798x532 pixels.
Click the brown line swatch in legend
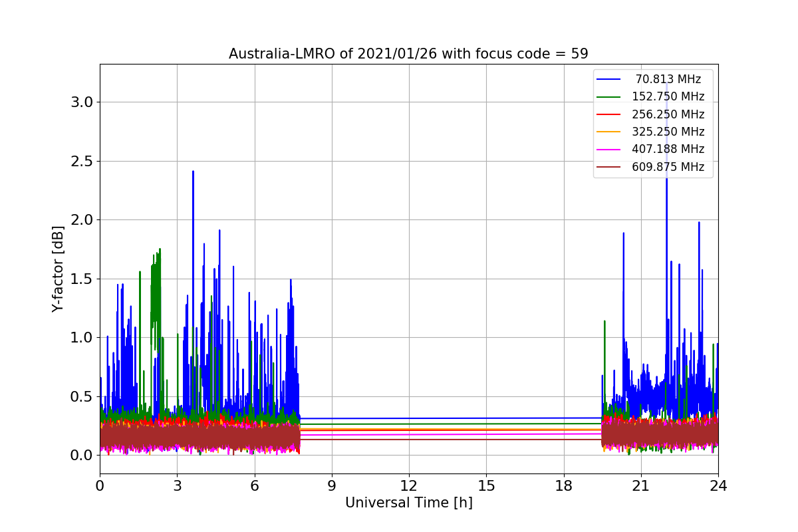click(609, 167)
